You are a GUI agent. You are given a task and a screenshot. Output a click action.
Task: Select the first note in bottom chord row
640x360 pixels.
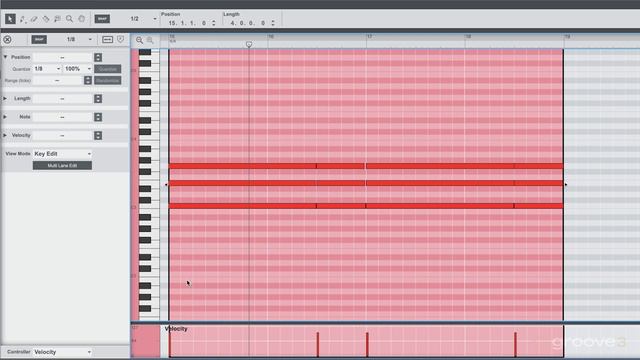tap(242, 206)
